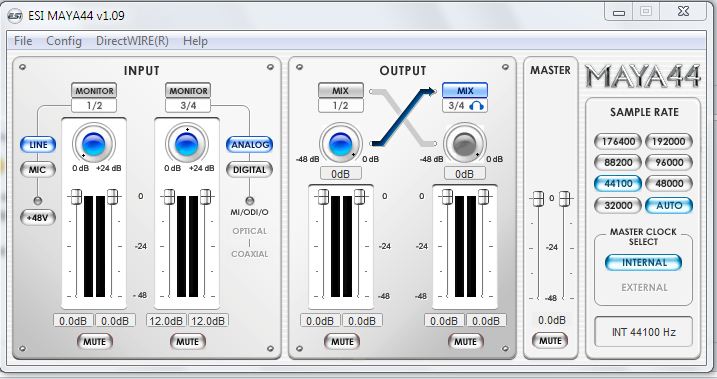Open the File menu
The height and width of the screenshot is (379, 717).
23,41
